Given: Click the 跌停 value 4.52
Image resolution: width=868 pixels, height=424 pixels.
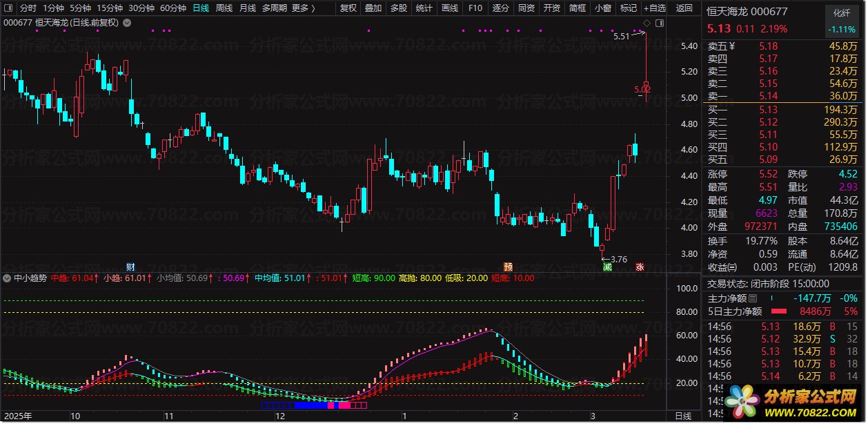Looking at the screenshot, I should tap(847, 174).
